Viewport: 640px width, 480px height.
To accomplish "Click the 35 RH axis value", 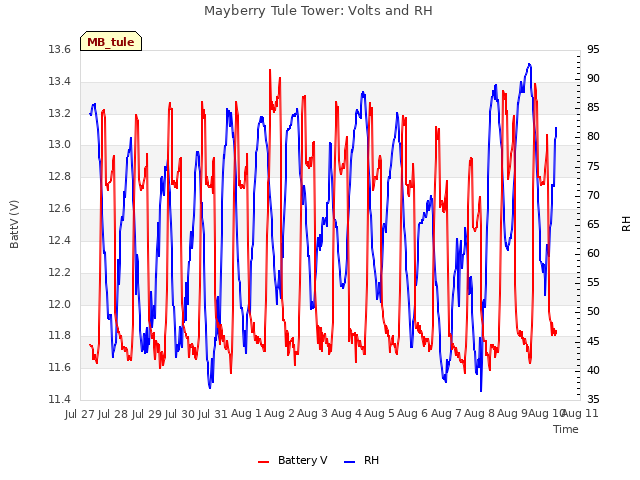I will click(593, 399).
